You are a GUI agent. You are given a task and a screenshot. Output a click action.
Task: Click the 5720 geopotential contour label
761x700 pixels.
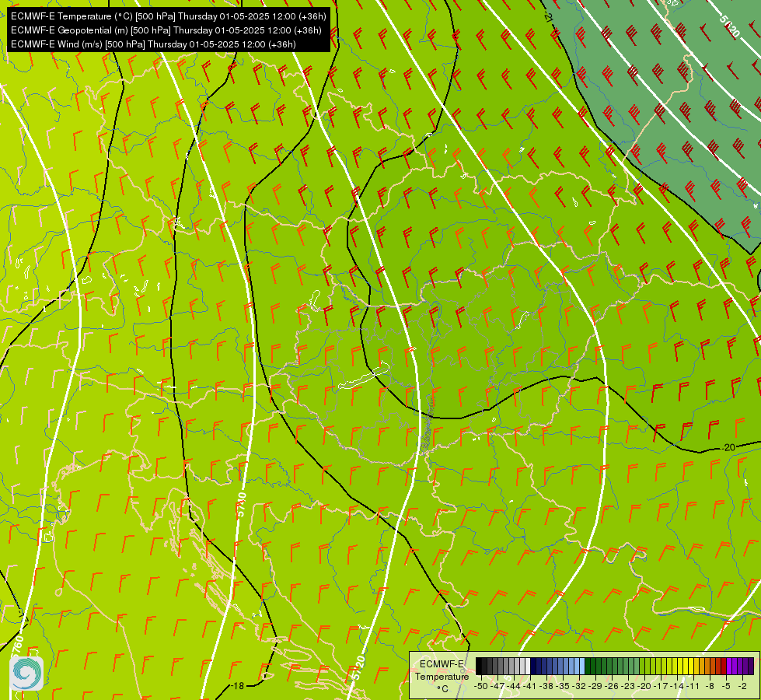click(x=357, y=668)
